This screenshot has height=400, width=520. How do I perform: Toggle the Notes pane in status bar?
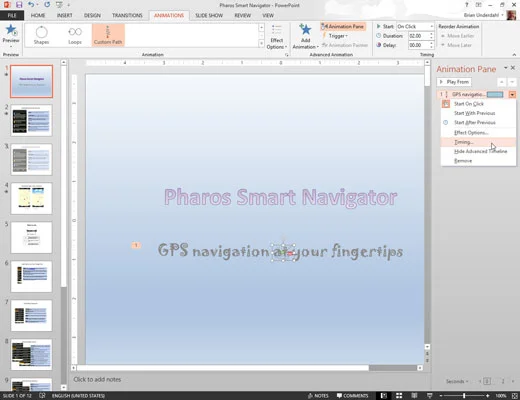click(318, 396)
